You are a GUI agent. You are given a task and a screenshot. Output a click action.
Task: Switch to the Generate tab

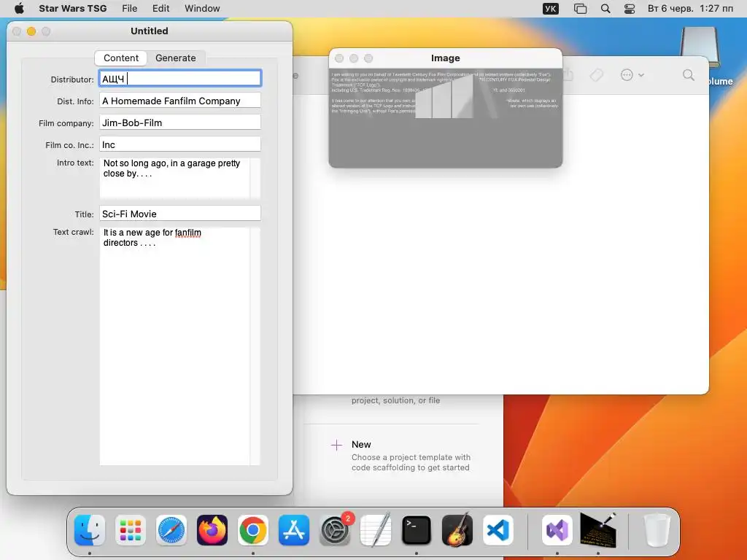pos(175,58)
